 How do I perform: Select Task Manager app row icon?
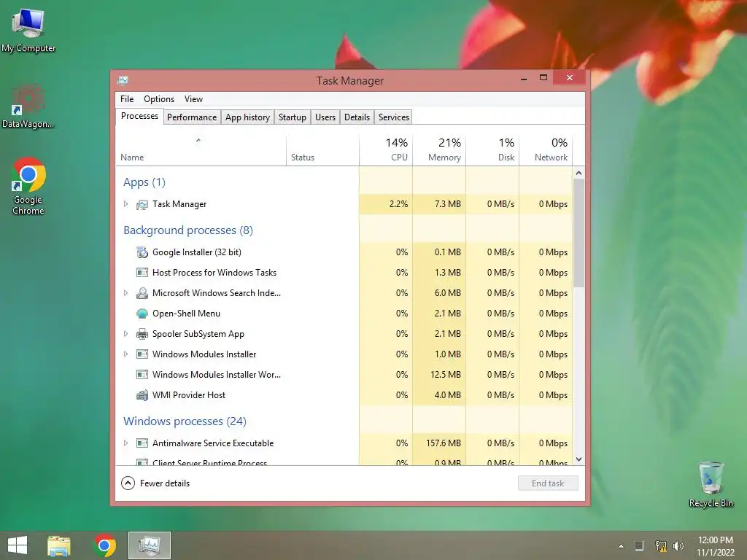[142, 204]
